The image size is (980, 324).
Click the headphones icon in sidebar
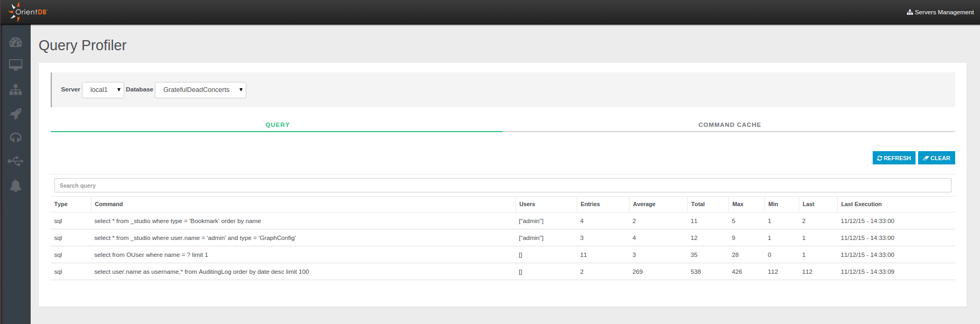click(x=15, y=137)
